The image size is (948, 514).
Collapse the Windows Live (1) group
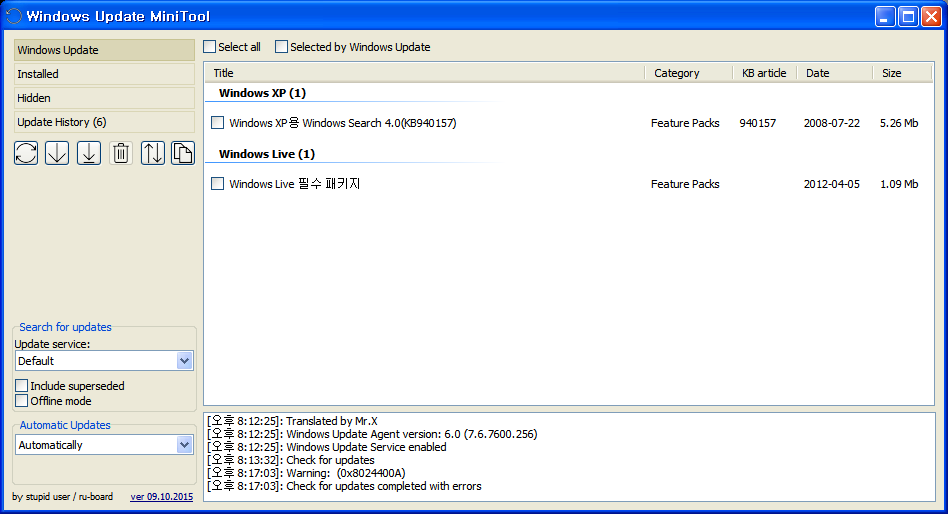pos(267,154)
